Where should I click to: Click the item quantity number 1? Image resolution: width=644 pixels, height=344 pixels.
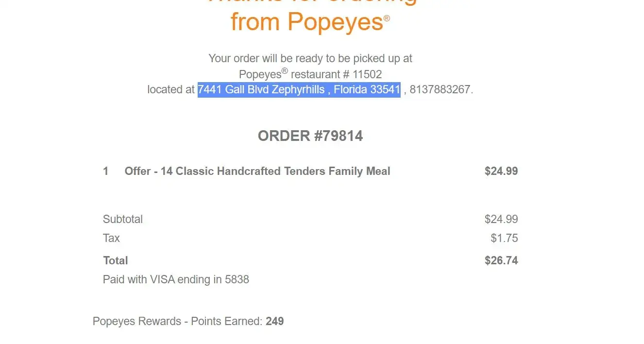pos(106,171)
